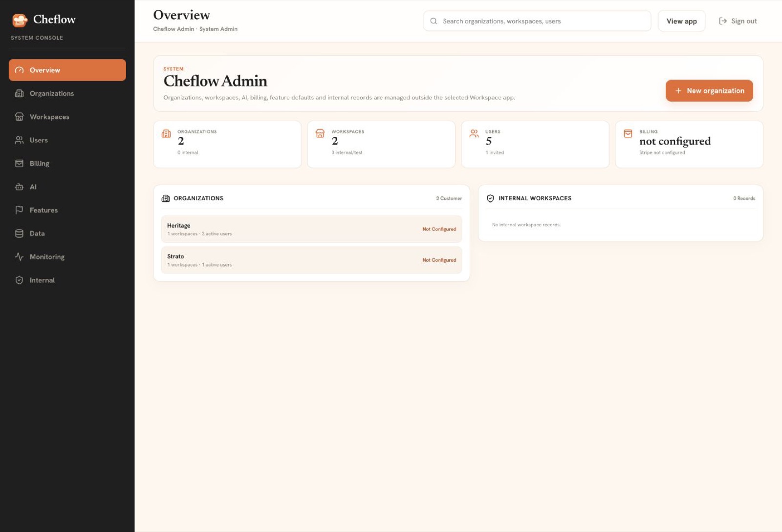
Task: Click the '1 invited' users text
Action: tap(495, 153)
